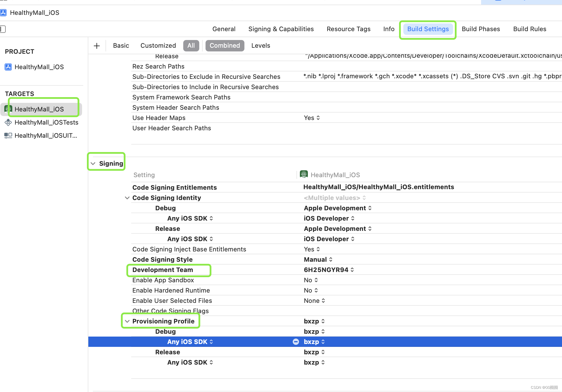Click the sidebar toggle icon

tap(3, 29)
